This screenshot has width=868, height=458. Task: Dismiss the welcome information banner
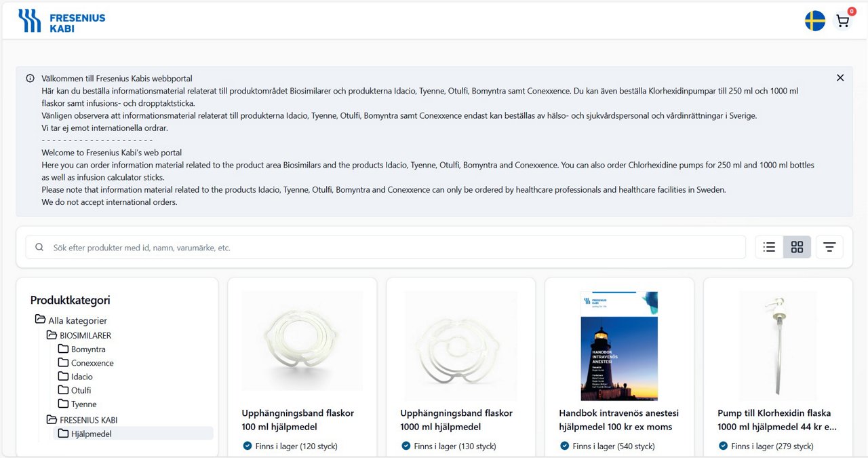[x=840, y=78]
